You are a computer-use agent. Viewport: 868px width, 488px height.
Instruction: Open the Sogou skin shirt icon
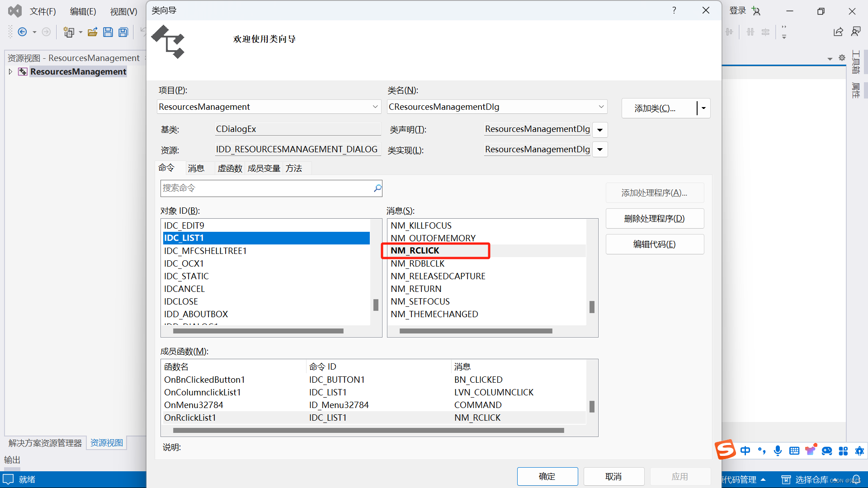pos(810,450)
